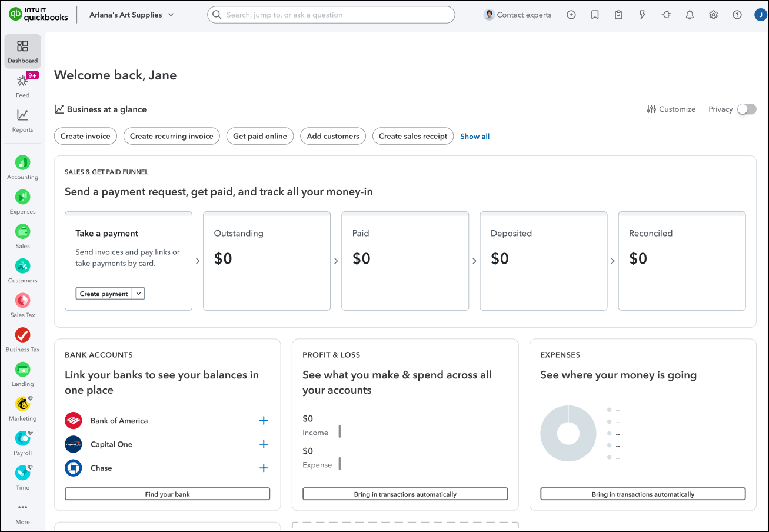Open the clipboard tasks icon in header
Viewport: 769px width, 532px height.
click(x=618, y=15)
